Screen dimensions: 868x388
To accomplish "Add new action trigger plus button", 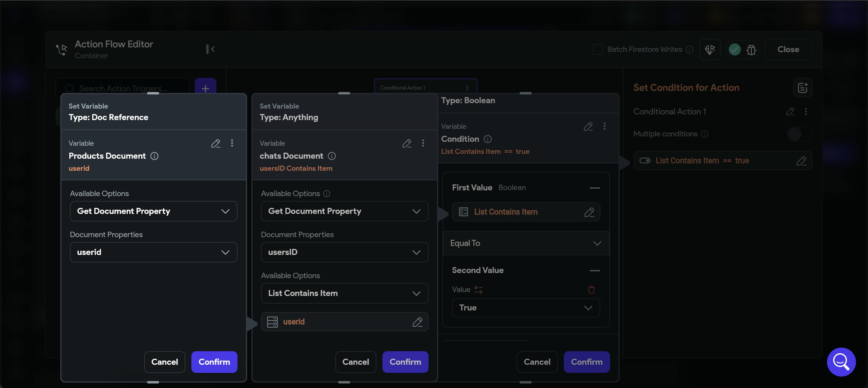I will pyautogui.click(x=205, y=88).
